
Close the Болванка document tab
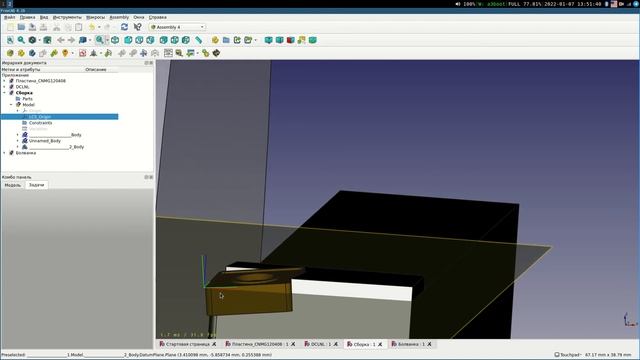(429, 344)
